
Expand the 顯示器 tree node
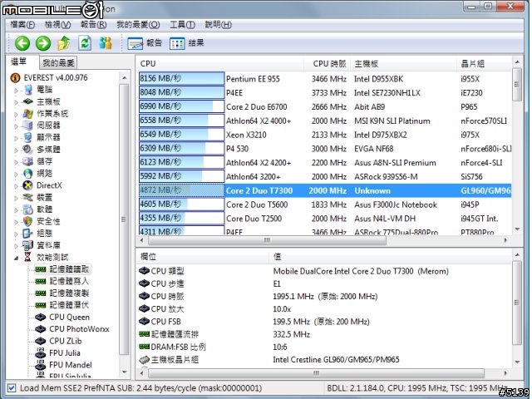16,138
